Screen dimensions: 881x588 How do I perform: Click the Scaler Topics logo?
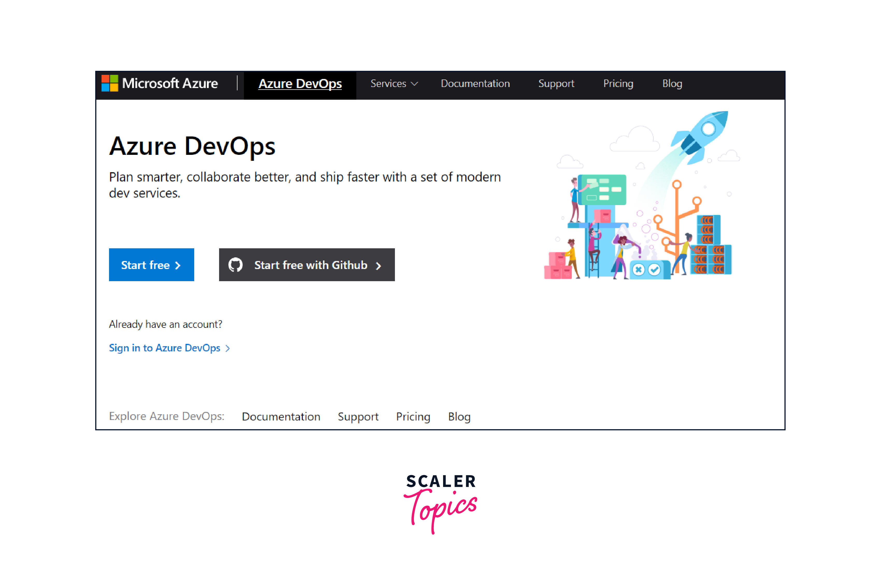(441, 503)
